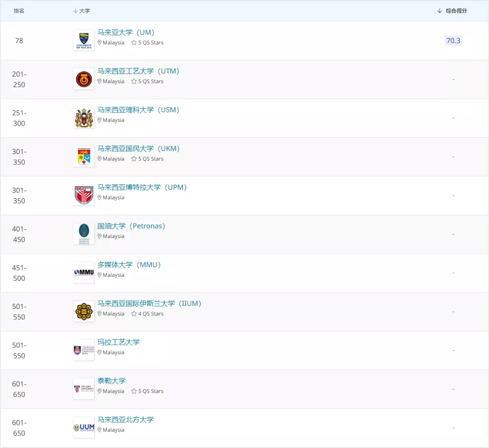Open the 马来西亚国际伊斯兰大学 (IIUM) link
The height and width of the screenshot is (448, 489).
point(149,303)
